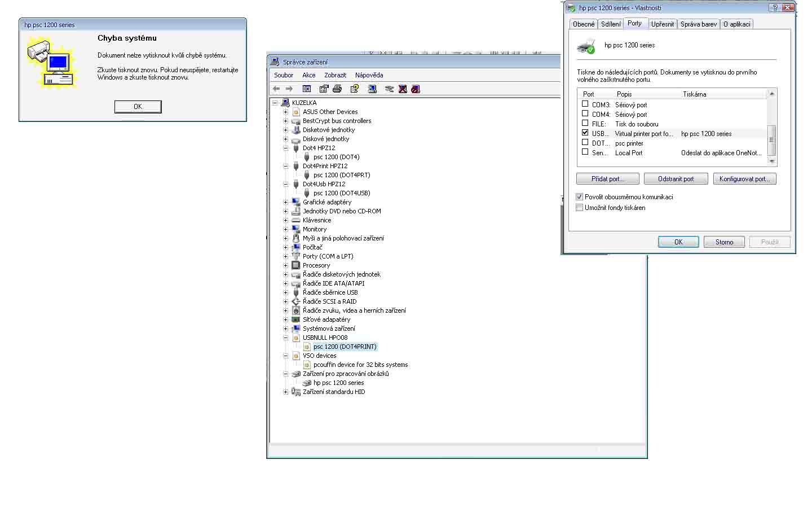
Task: Enable Umožnit fondy tiskáren checkbox
Action: point(579,208)
